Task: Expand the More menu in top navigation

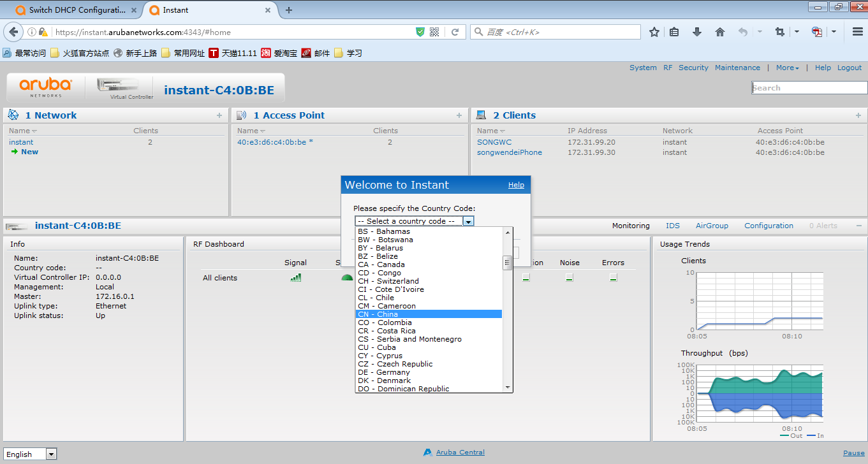Action: (x=787, y=68)
